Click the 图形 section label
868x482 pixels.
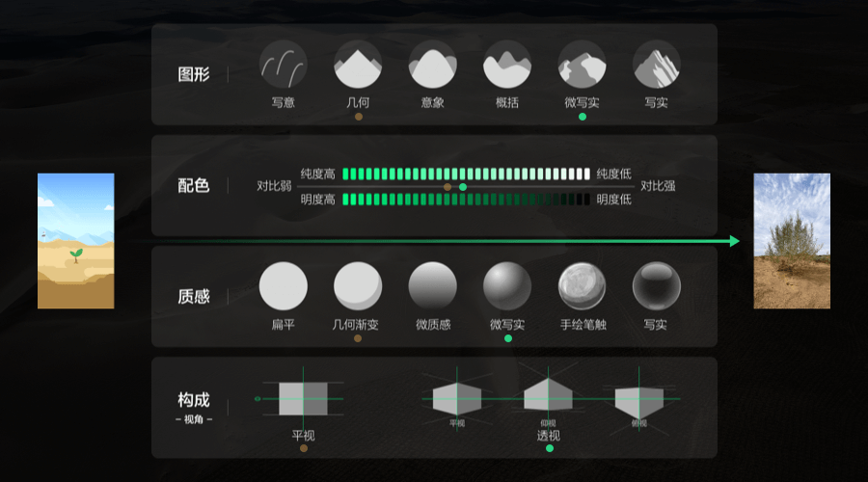(x=194, y=74)
